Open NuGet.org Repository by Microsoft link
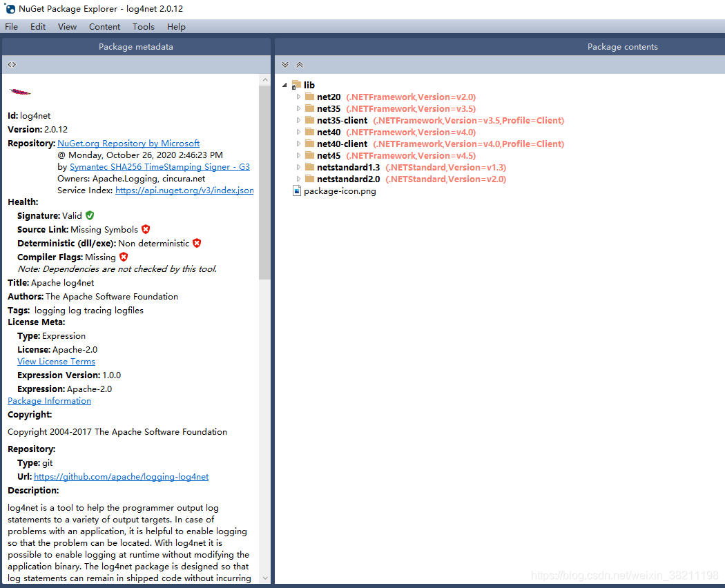725x588 pixels. pyautogui.click(x=128, y=144)
